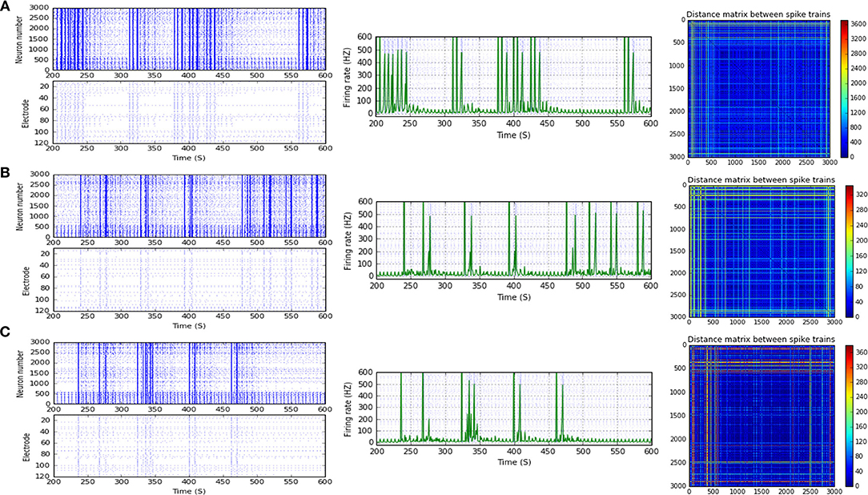Click the panel A color scale bar
The image size is (868, 495).
[844, 89]
